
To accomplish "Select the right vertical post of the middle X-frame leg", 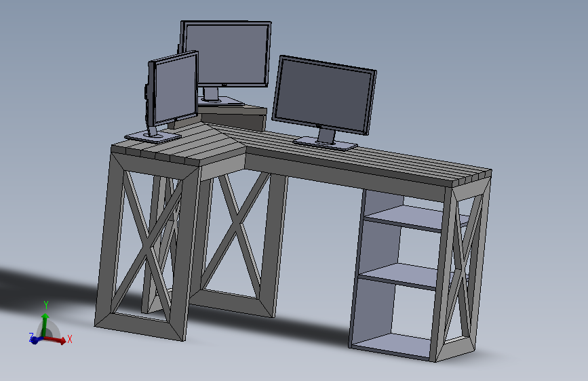I will pos(274,245).
